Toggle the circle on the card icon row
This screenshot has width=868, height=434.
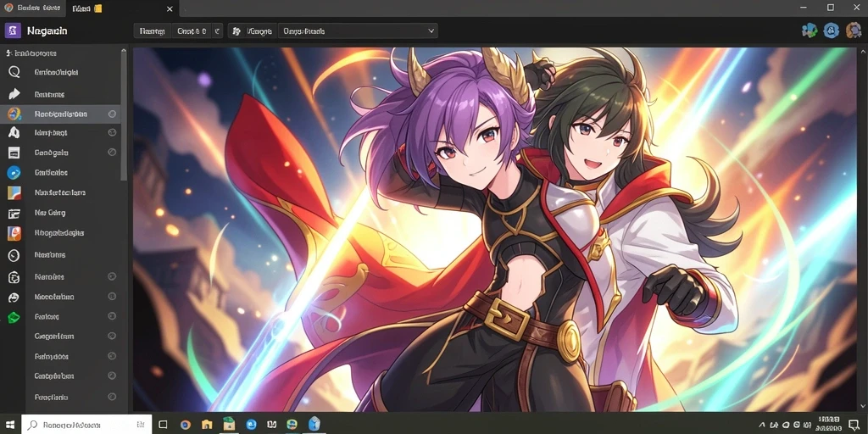coord(112,152)
